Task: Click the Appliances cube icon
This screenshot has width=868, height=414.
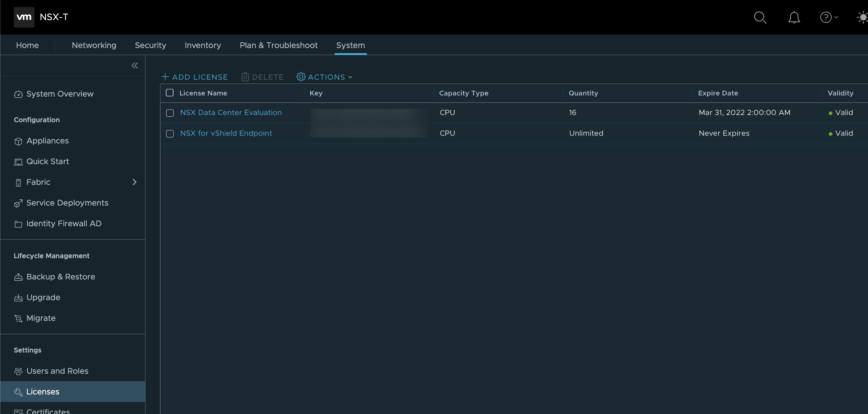Action: click(18, 141)
